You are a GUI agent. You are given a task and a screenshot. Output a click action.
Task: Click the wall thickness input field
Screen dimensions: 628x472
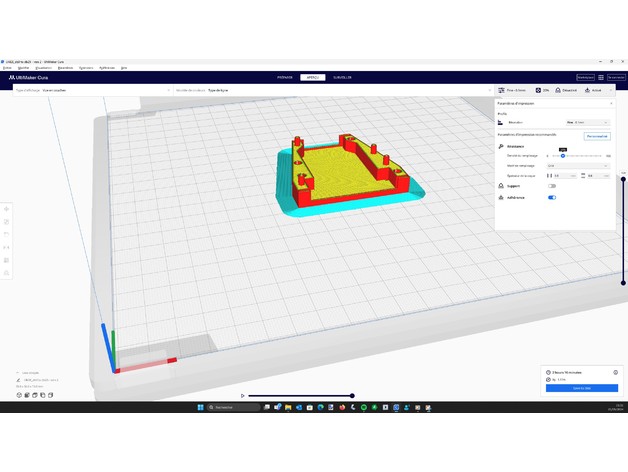563,175
